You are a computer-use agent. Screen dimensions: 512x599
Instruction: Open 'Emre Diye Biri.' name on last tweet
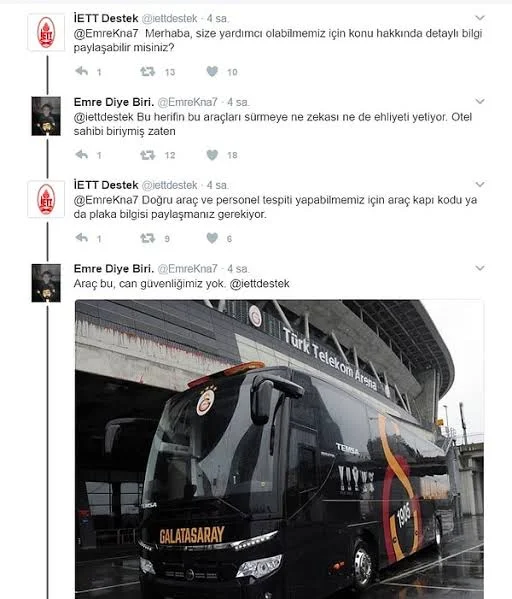pos(114,269)
